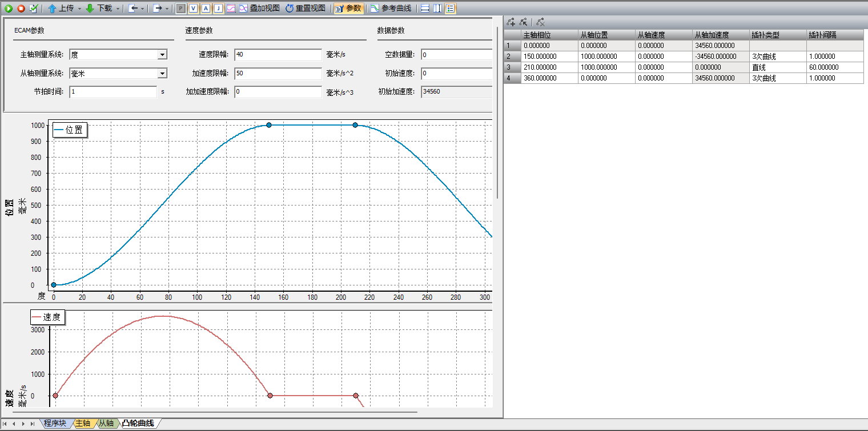Viewport: 868px width, 431px height.
Task: Switch to the 程序块 tab
Action: 55,424
